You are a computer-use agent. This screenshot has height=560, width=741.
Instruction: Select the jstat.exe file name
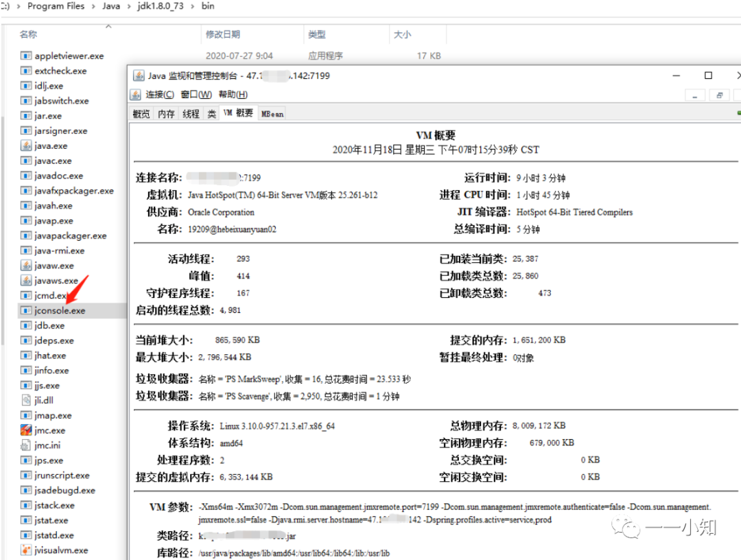[x=51, y=520]
